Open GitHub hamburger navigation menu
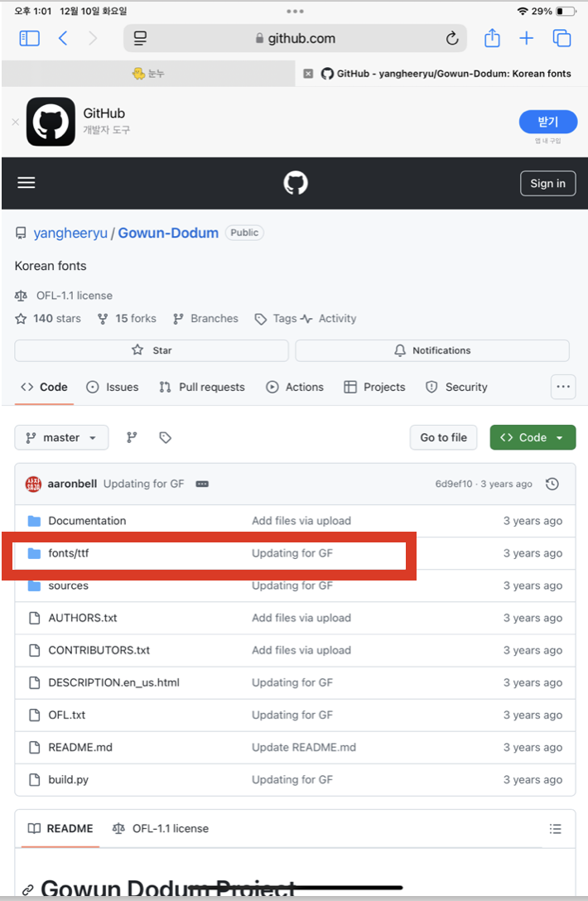 tap(27, 183)
